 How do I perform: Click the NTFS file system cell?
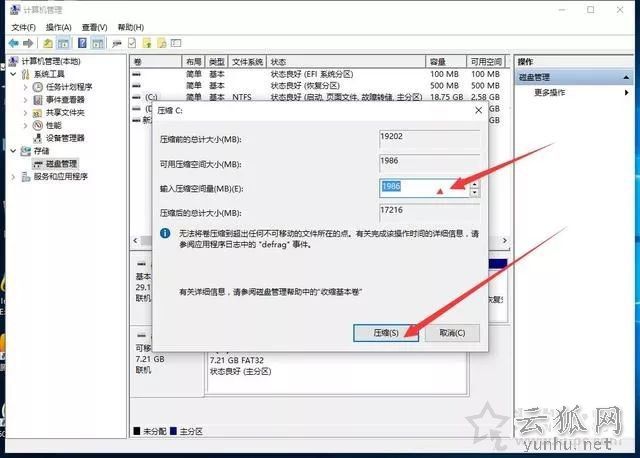pos(242,97)
